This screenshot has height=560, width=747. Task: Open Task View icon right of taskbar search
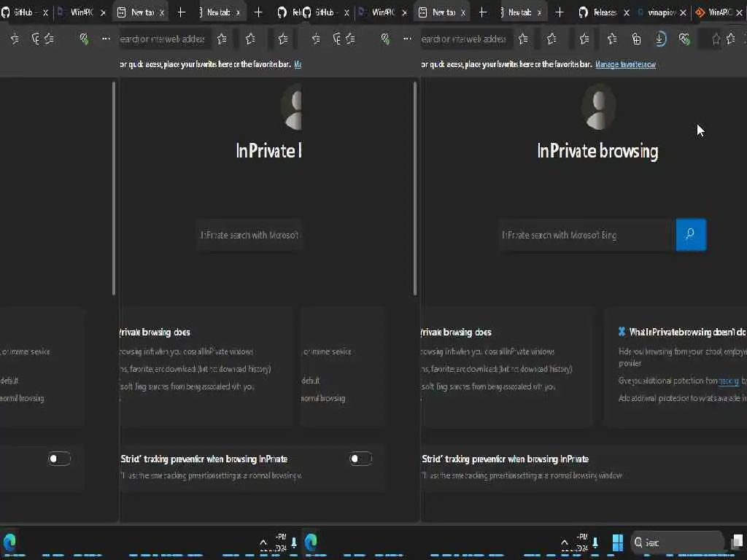738,542
